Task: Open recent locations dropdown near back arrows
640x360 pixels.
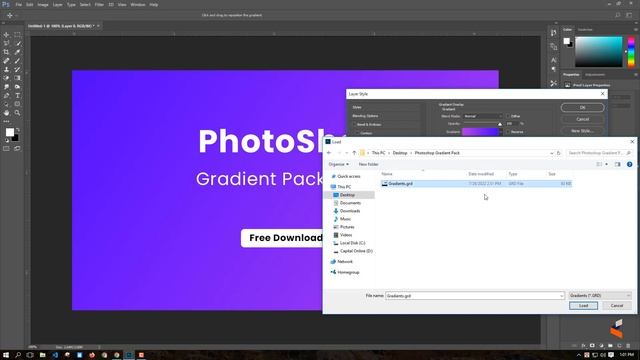Action: [x=347, y=153]
